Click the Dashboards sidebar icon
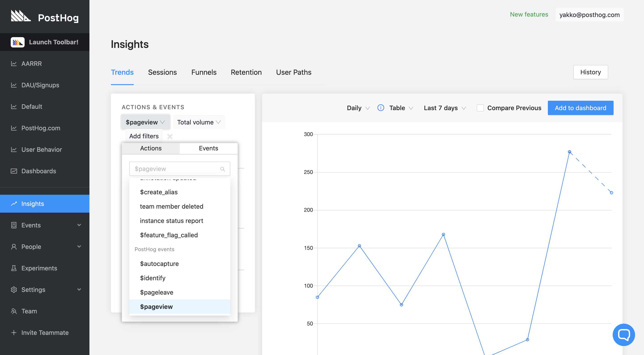The width and height of the screenshot is (644, 355). pos(14,171)
